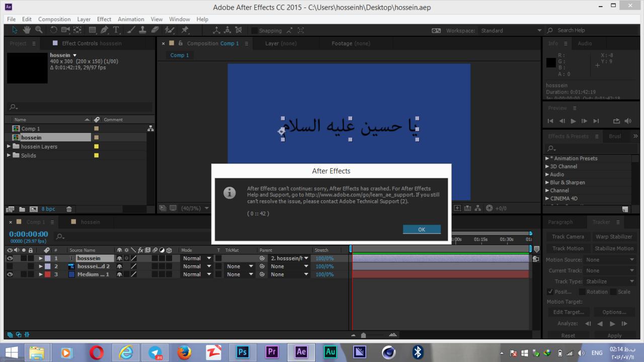Screen dimensions: 644x362
Task: Open Adobe Audition from the taskbar
Action: 330,352
